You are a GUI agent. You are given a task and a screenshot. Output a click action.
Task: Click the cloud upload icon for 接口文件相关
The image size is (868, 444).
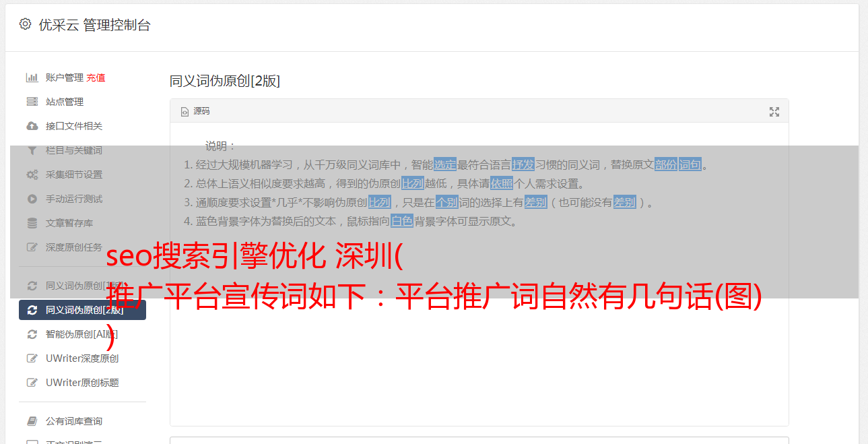coord(32,126)
